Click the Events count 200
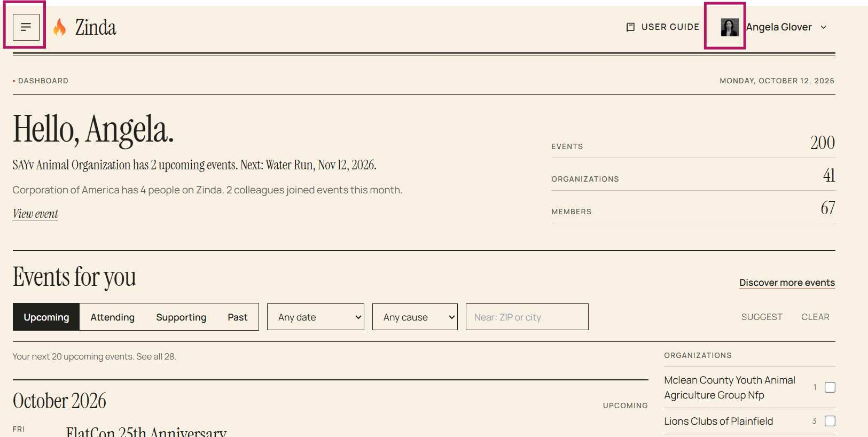The image size is (868, 437). pyautogui.click(x=823, y=143)
